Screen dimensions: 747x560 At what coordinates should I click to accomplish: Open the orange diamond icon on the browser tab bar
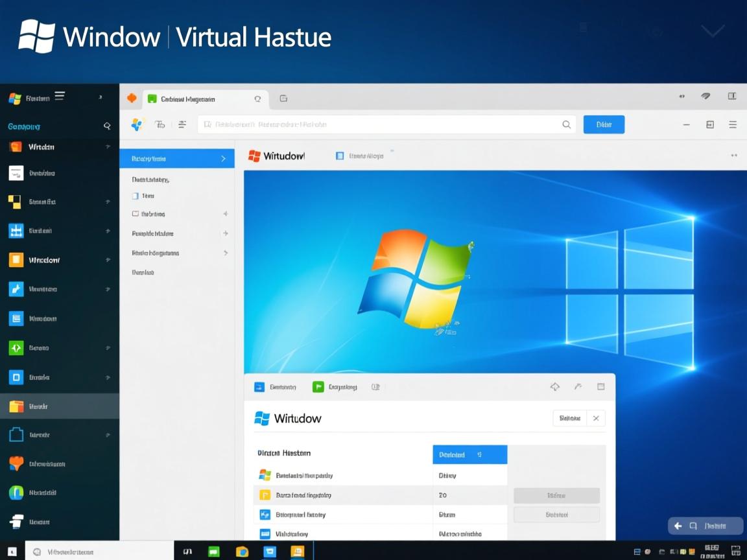[130, 98]
